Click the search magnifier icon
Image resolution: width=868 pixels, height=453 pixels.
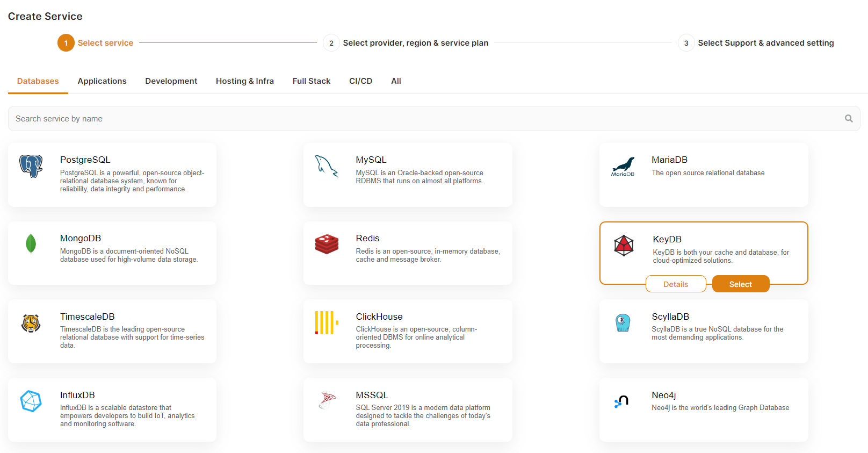tap(849, 119)
